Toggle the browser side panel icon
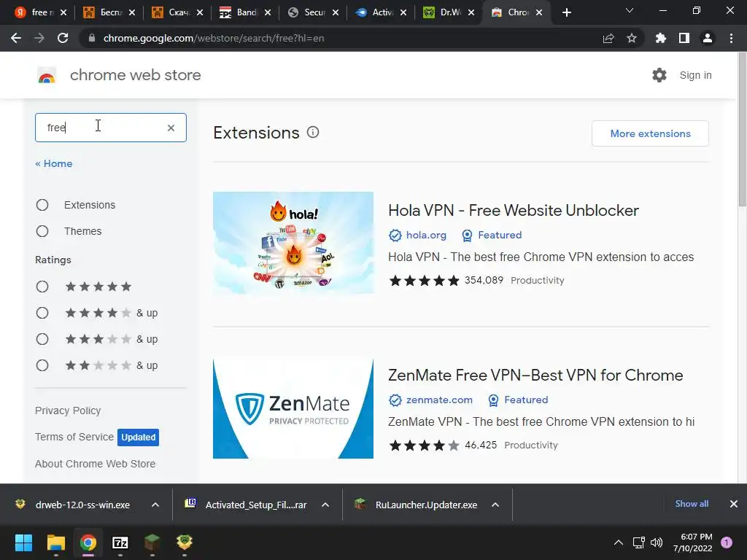Image resolution: width=747 pixels, height=560 pixels. (684, 38)
